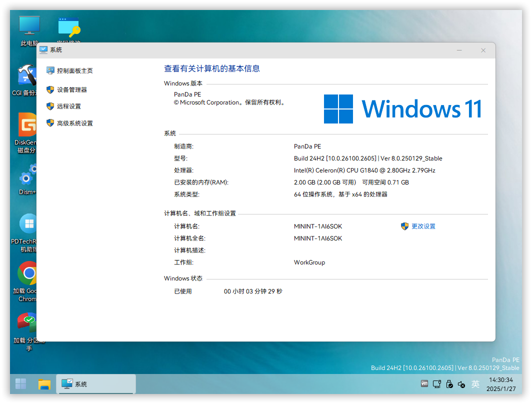Switch the 英 input method indicator
532x404 pixels.
pyautogui.click(x=475, y=384)
